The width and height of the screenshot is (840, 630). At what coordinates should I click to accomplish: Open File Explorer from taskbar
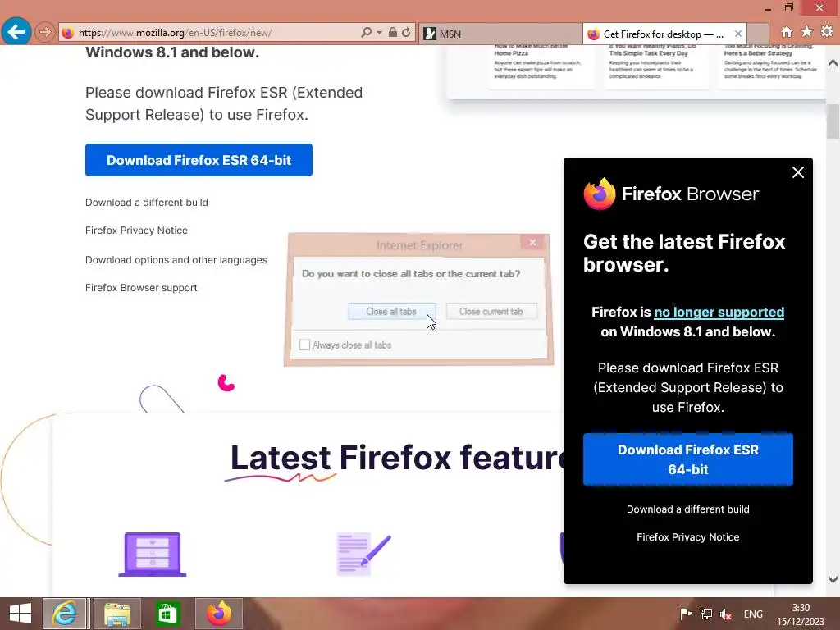(x=117, y=614)
